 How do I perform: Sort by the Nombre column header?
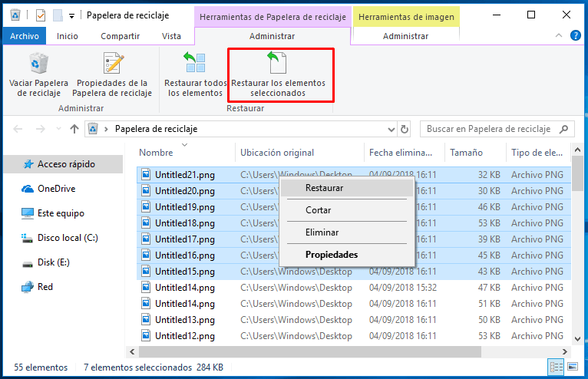tap(156, 152)
